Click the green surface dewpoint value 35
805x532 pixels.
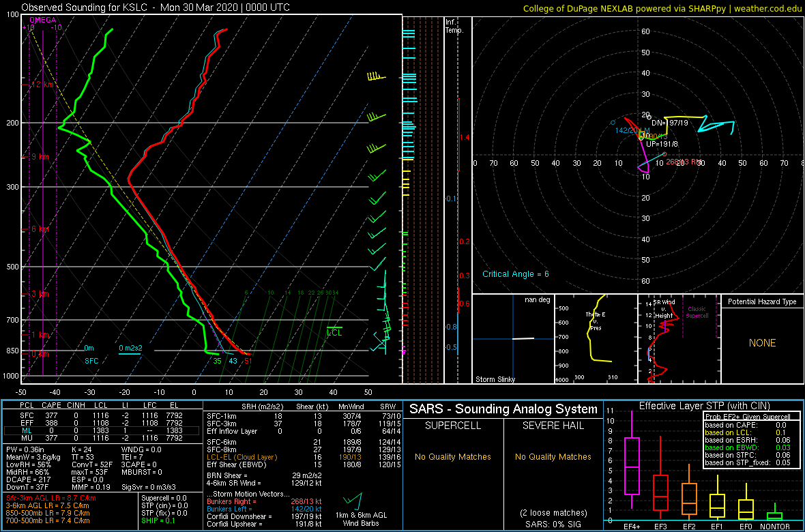point(218,361)
